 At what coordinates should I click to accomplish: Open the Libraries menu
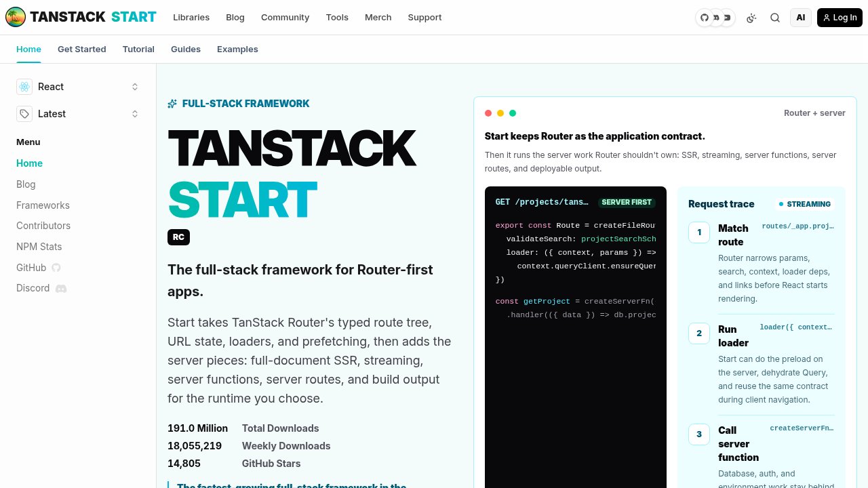coord(191,18)
